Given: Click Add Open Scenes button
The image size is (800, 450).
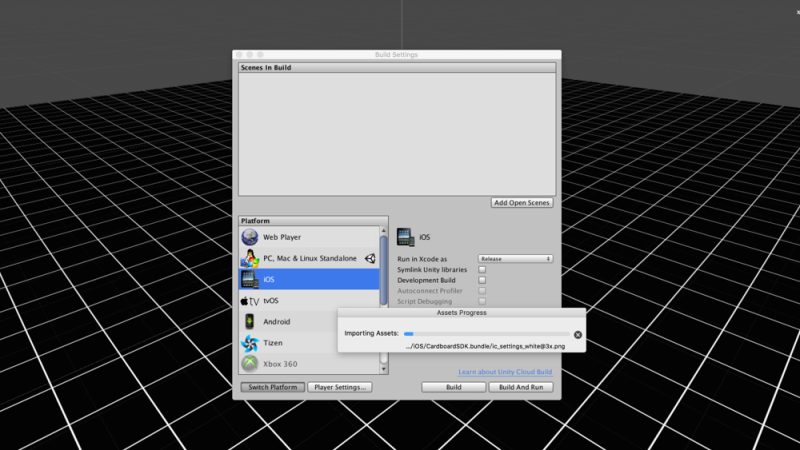Looking at the screenshot, I should tap(522, 203).
